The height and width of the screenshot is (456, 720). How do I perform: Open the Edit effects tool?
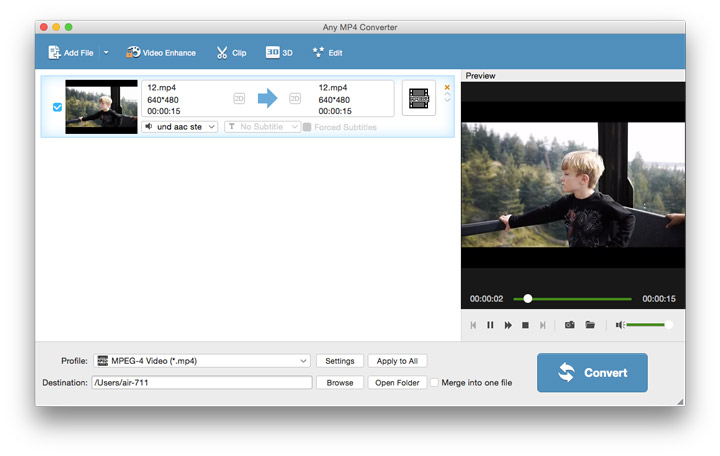[328, 53]
